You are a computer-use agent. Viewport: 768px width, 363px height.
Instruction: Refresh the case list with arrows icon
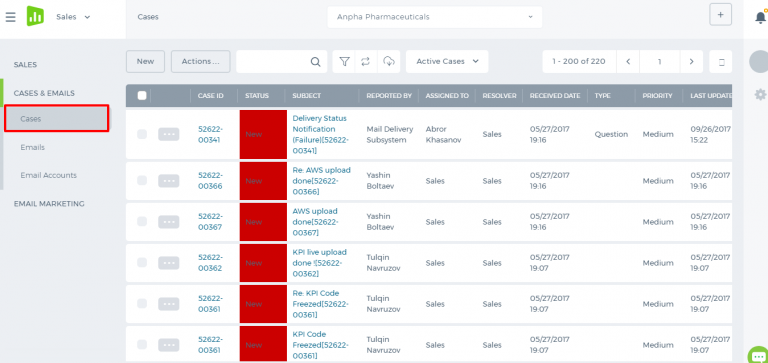tap(365, 61)
